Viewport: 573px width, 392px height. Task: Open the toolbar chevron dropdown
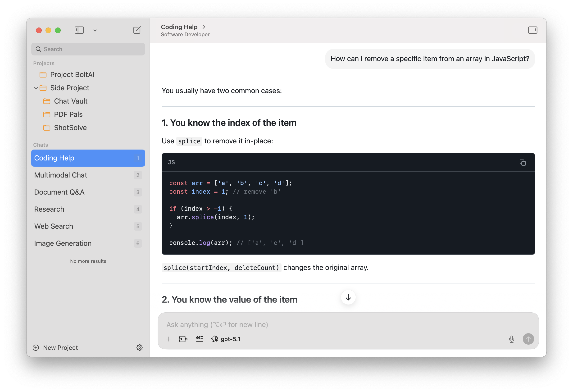click(x=95, y=30)
